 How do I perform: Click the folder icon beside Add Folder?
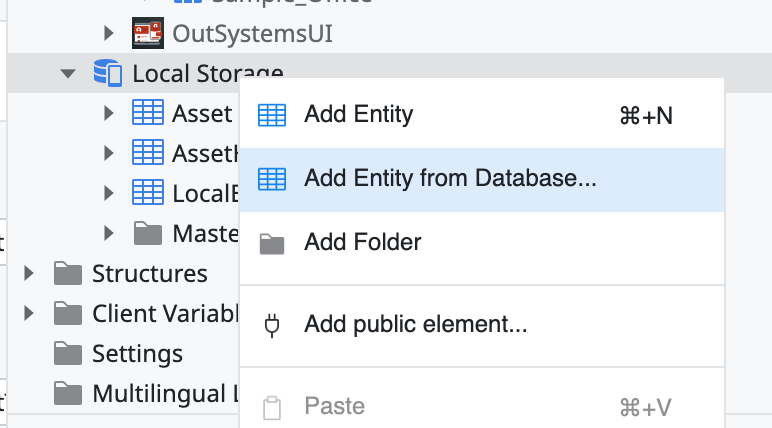[x=272, y=244]
